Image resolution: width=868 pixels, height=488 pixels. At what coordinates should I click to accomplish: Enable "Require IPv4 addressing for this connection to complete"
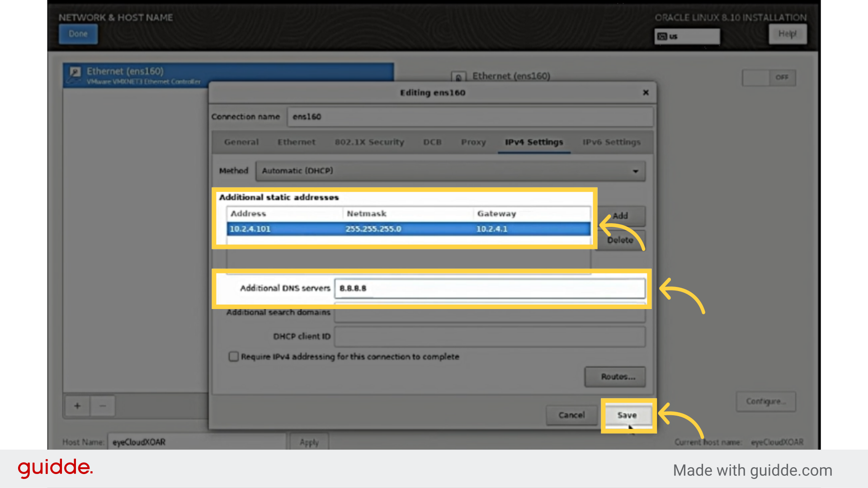point(234,357)
